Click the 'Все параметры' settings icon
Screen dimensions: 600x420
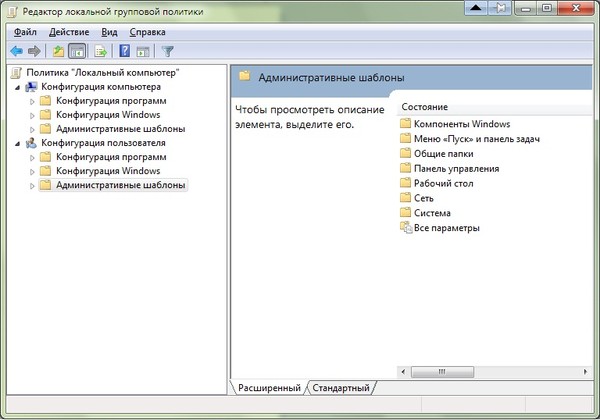406,228
